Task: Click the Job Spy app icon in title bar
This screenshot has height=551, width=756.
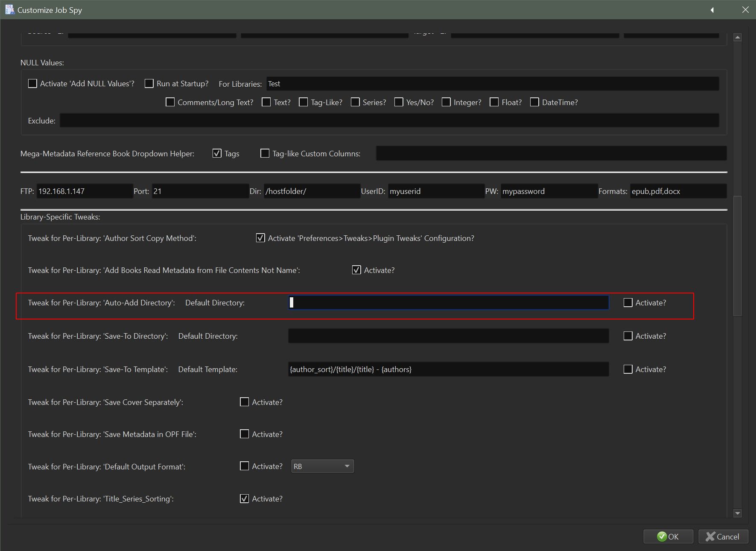Action: click(x=9, y=9)
